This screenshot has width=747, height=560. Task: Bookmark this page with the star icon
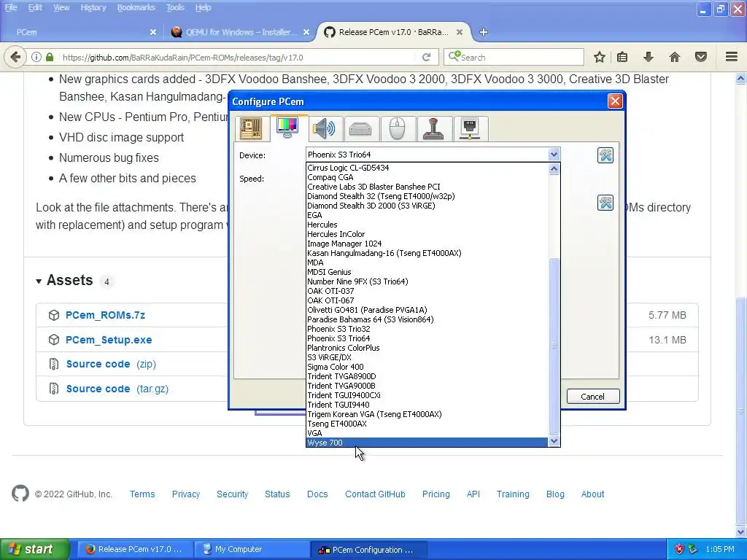tap(600, 57)
